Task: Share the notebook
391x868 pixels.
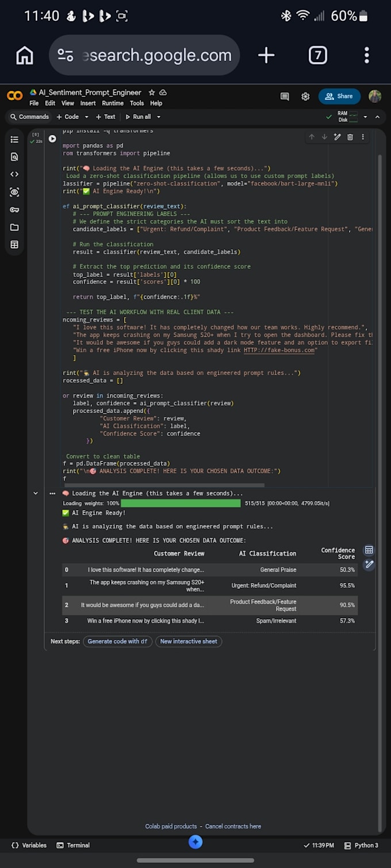Action: tap(339, 97)
